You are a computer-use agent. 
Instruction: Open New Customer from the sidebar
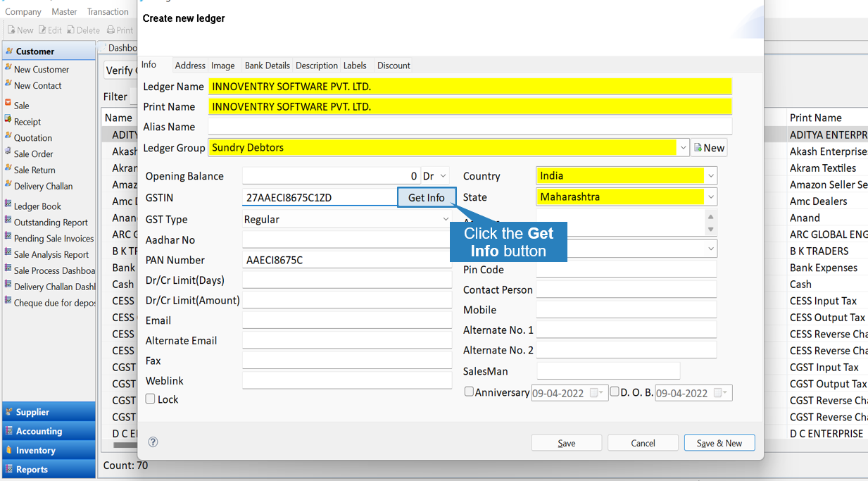(x=42, y=69)
